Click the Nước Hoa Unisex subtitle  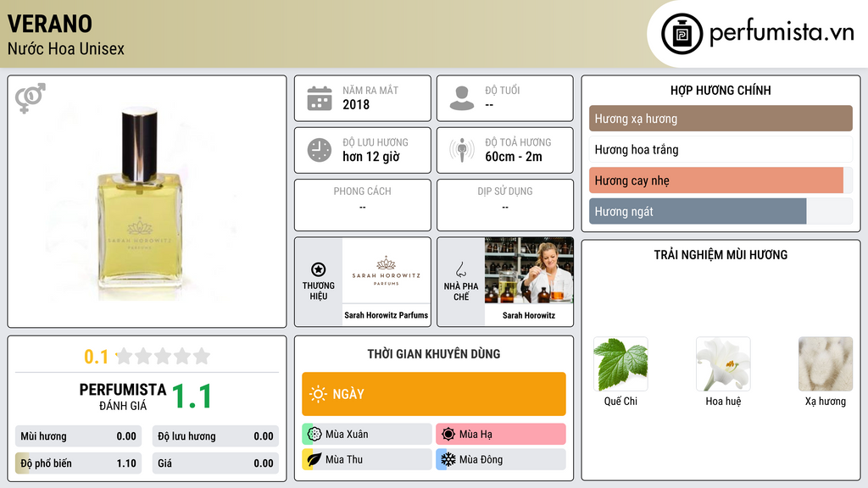coord(66,48)
